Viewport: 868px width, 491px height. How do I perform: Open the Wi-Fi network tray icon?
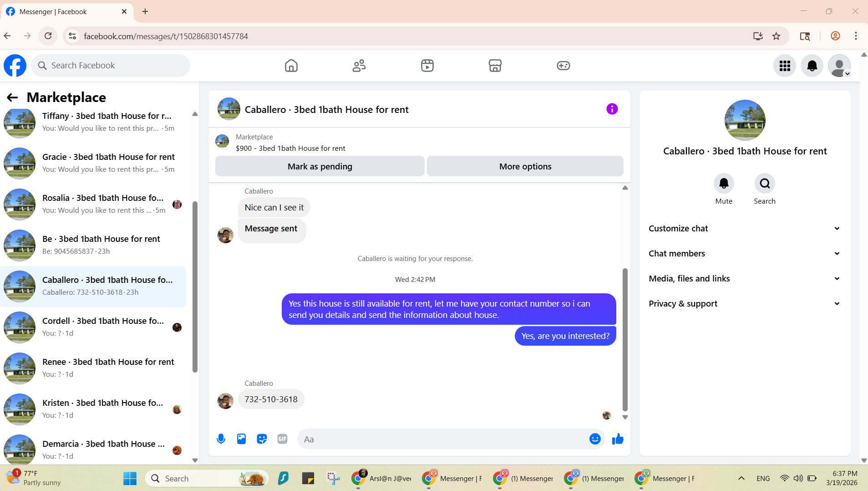pyautogui.click(x=784, y=478)
